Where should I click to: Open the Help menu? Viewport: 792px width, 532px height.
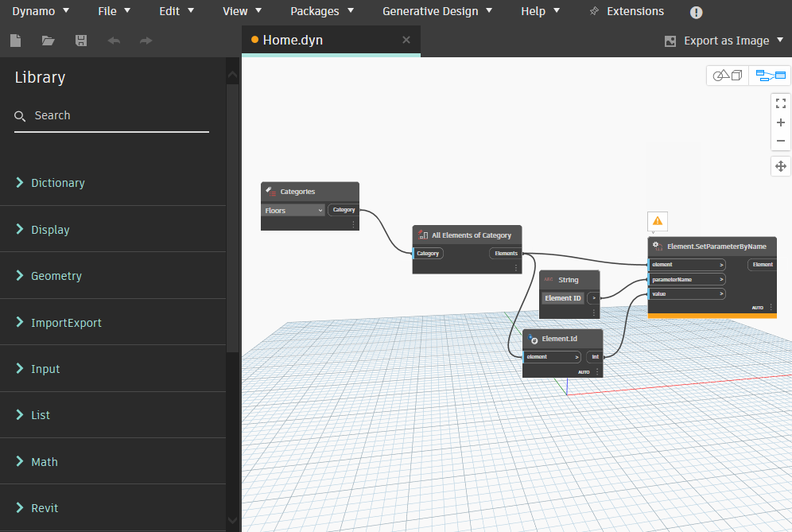pos(540,11)
